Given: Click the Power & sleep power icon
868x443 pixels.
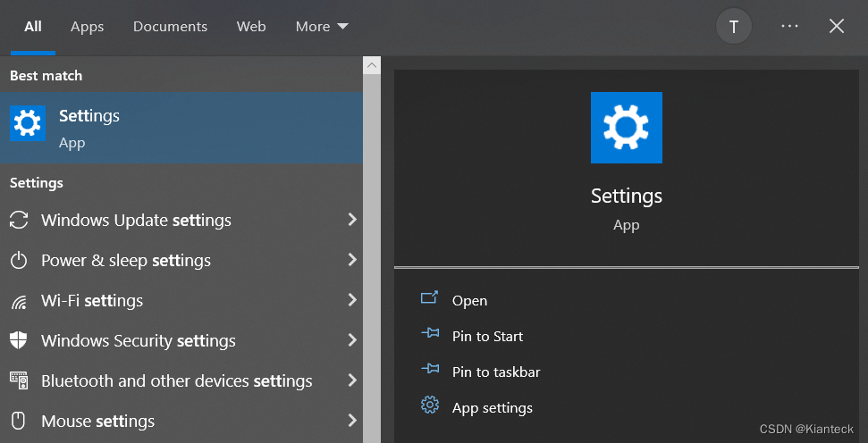Looking at the screenshot, I should 19,261.
